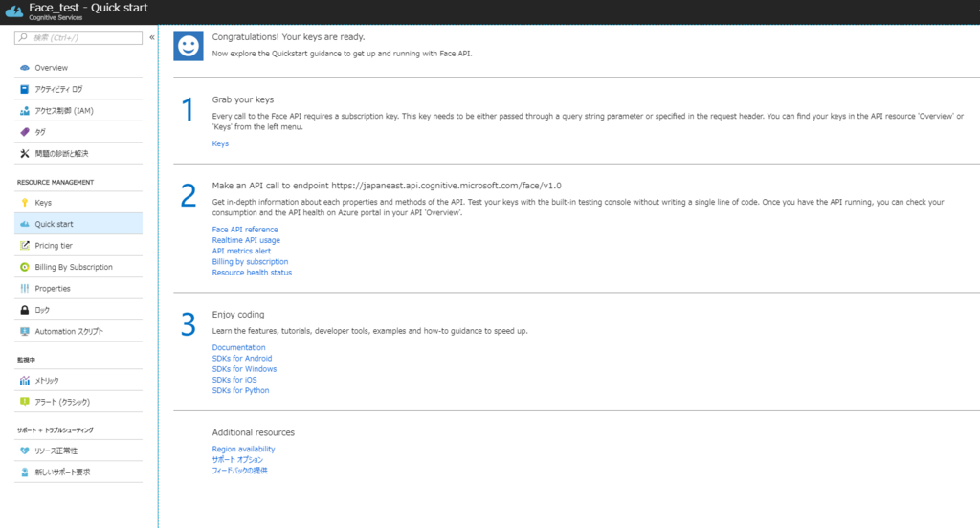The height and width of the screenshot is (528, 980).
Task: Click the sidebar search input field
Action: pos(78,37)
